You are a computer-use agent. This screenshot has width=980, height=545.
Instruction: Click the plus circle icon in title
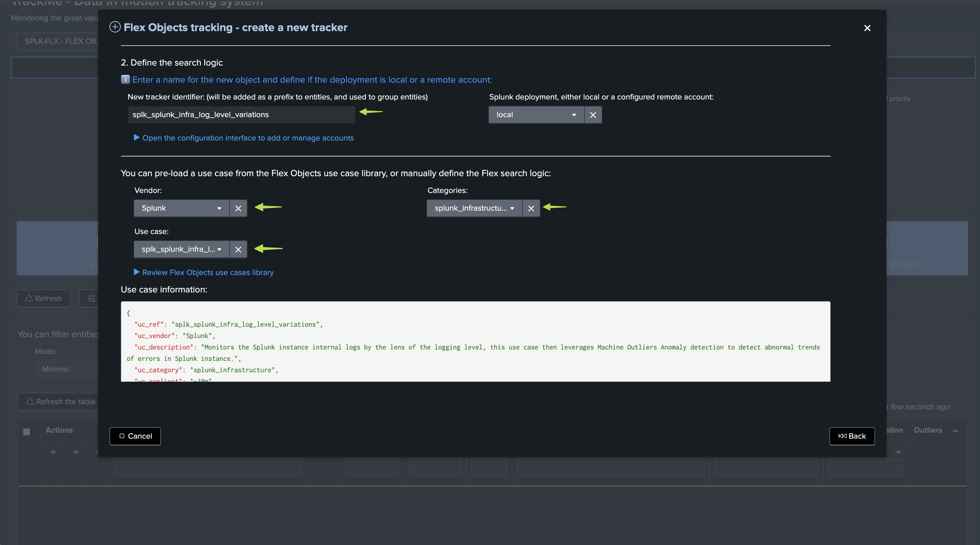(115, 27)
